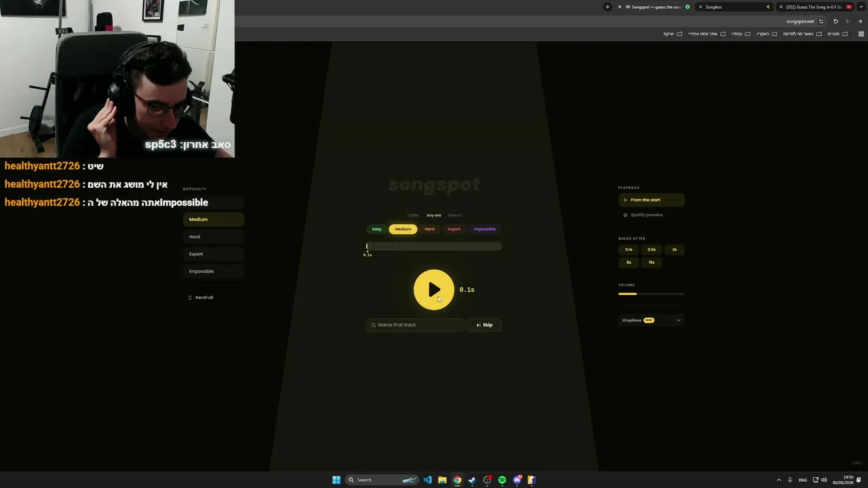Open the Windows Start menu

pos(336,480)
